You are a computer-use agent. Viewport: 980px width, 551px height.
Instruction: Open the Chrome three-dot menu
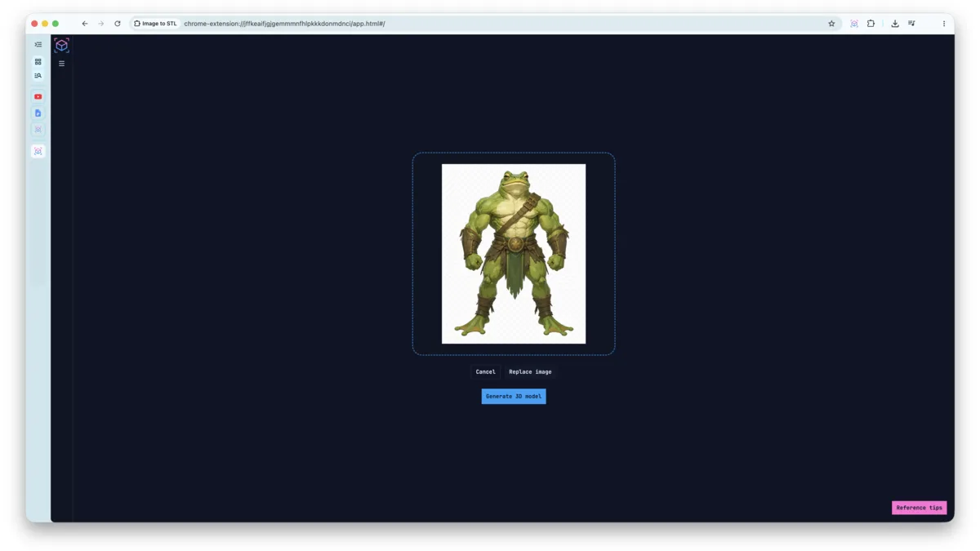click(x=943, y=24)
